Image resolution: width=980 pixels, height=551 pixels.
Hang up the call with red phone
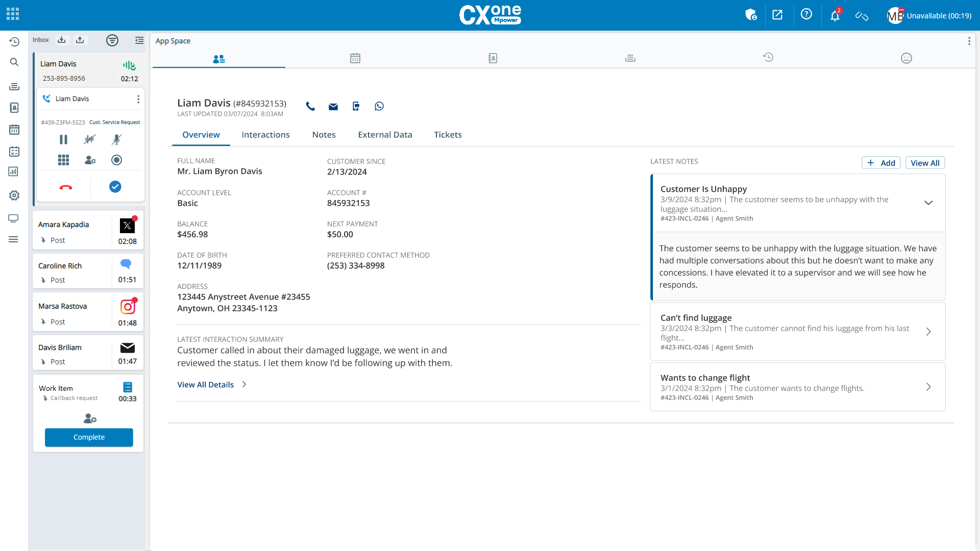pyautogui.click(x=66, y=187)
